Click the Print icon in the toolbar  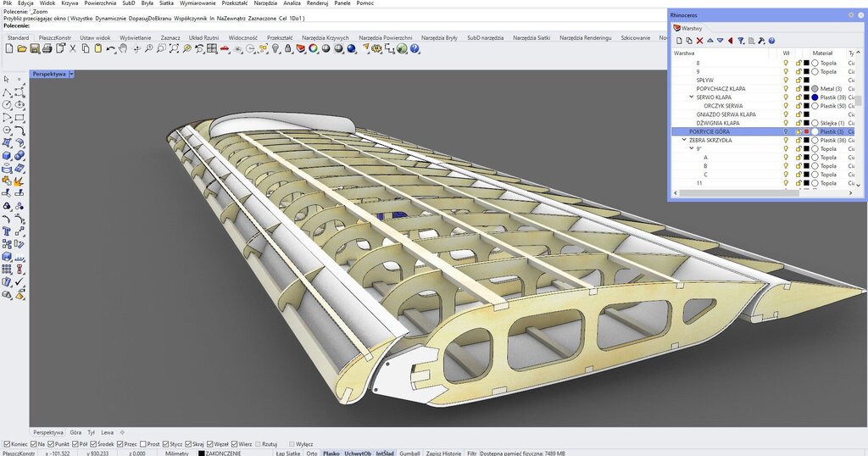coord(47,49)
